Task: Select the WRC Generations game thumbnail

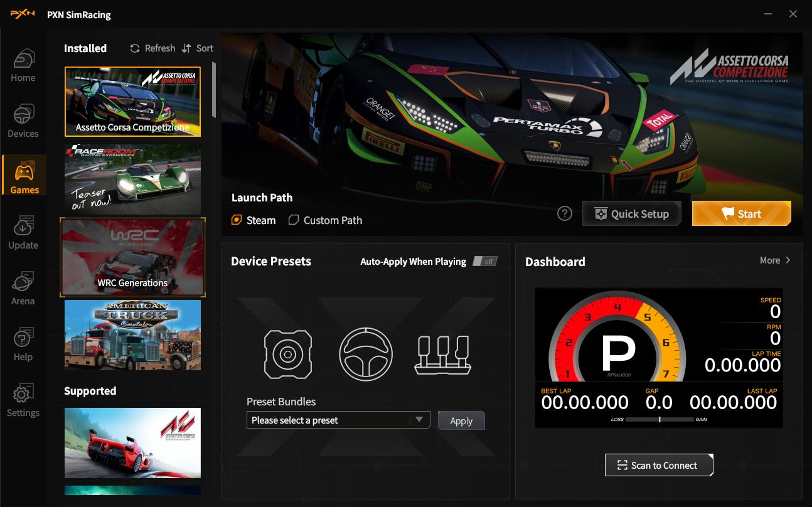Action: (x=132, y=257)
